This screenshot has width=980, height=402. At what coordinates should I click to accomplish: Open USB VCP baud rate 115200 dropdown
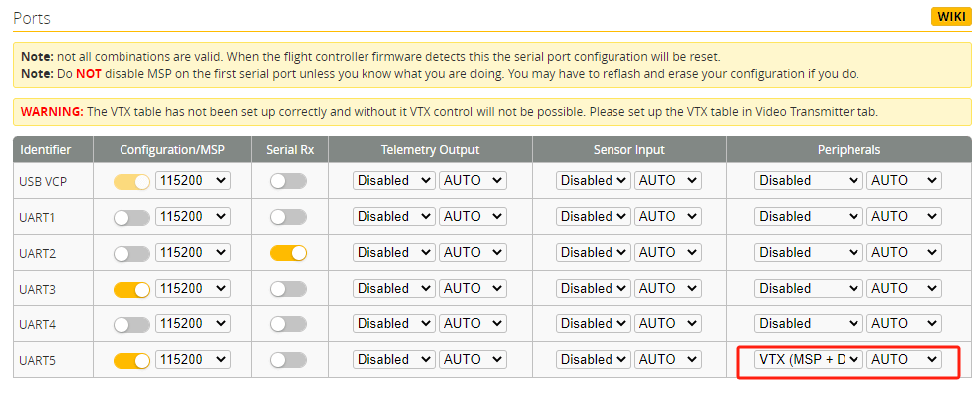tap(193, 181)
